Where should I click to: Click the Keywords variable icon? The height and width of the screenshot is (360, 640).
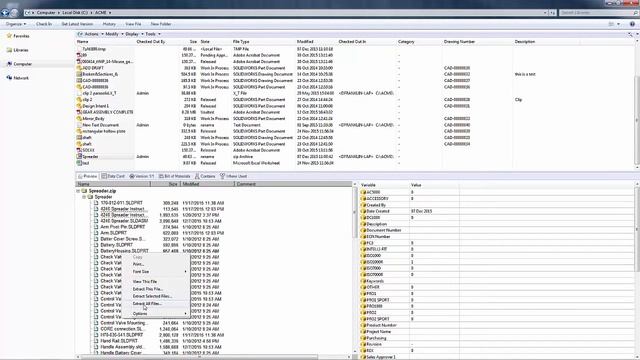[x=363, y=281]
